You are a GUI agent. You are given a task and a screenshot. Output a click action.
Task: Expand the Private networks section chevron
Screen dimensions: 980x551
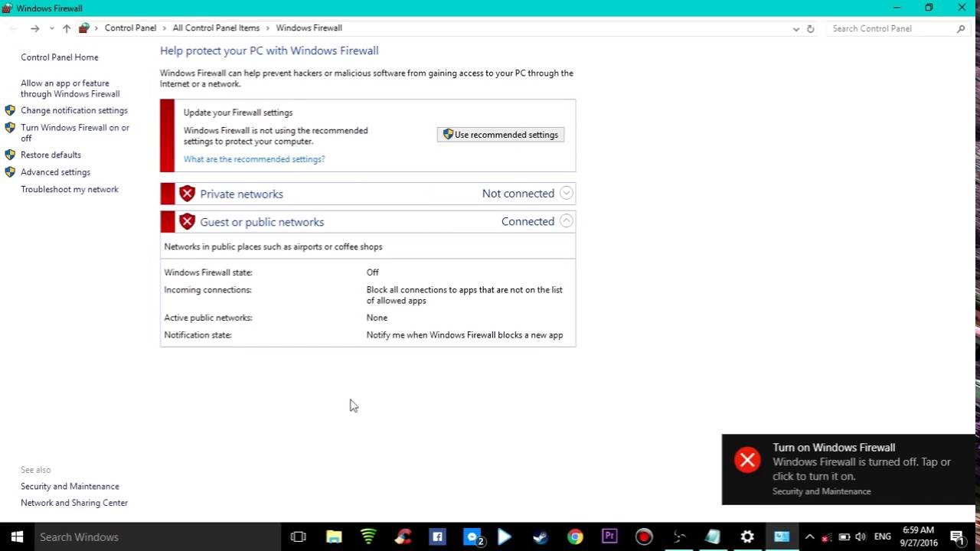tap(566, 194)
